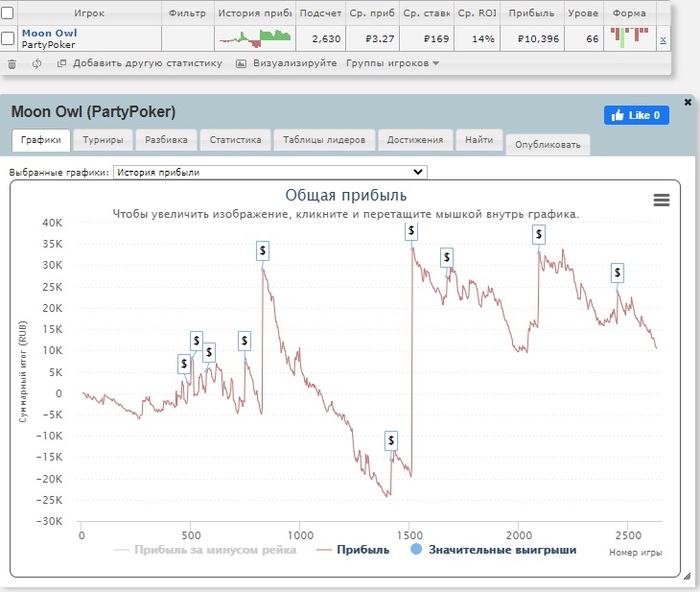
Task: Click the refresh icon next to trash
Action: click(37, 64)
